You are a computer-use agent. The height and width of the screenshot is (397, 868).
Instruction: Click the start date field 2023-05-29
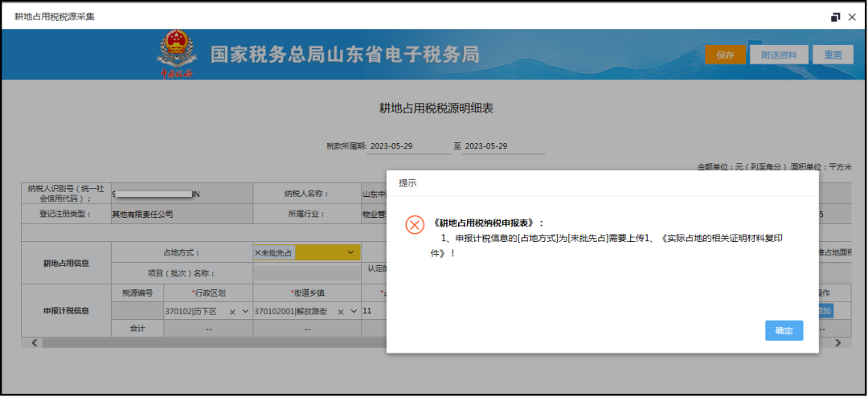click(408, 146)
